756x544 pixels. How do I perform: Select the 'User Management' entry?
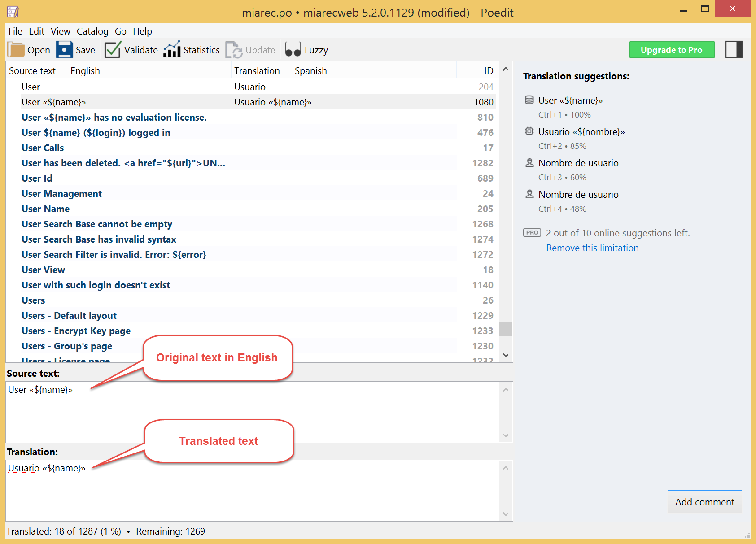click(251, 193)
